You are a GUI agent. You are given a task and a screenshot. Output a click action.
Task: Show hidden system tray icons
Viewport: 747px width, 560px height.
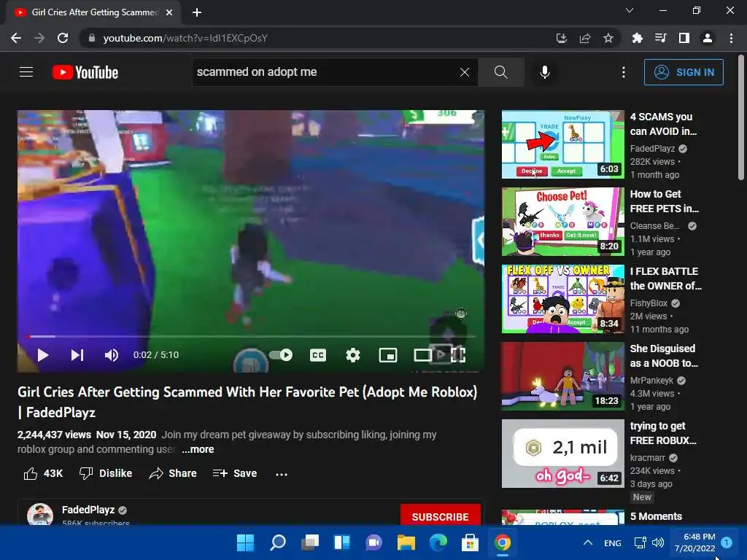[588, 542]
